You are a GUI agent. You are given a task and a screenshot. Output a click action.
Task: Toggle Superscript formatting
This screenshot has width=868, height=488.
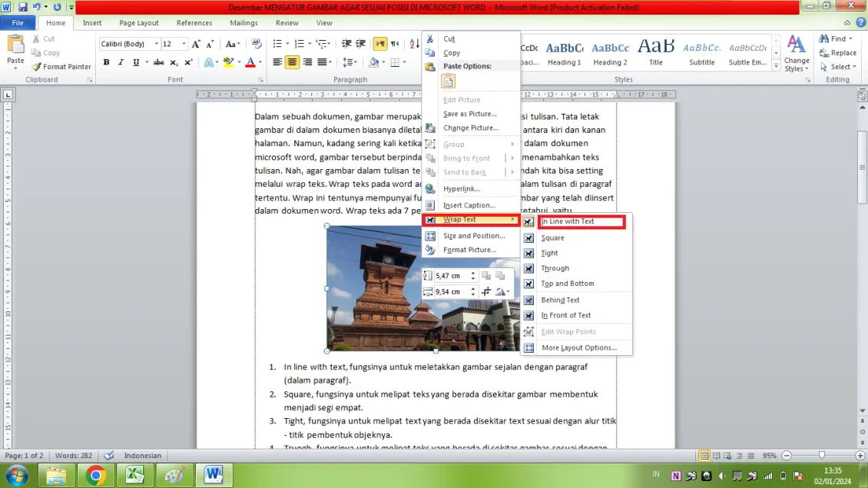pyautogui.click(x=188, y=62)
